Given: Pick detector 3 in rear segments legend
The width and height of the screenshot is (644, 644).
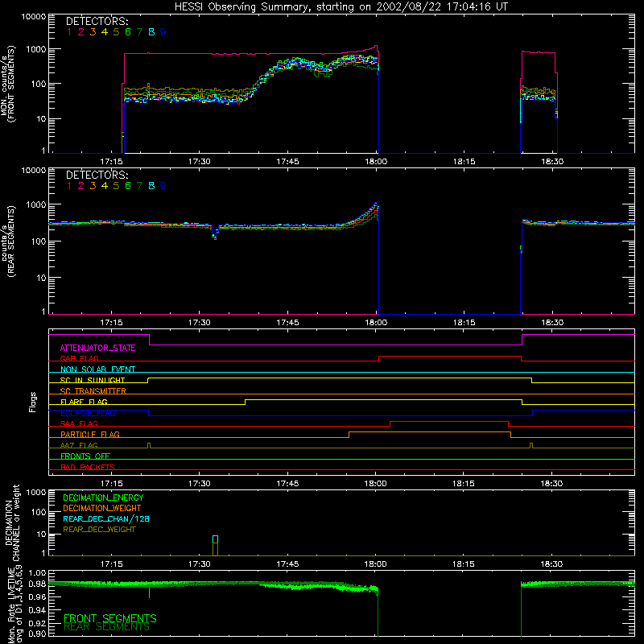Looking at the screenshot, I should click(x=93, y=186).
